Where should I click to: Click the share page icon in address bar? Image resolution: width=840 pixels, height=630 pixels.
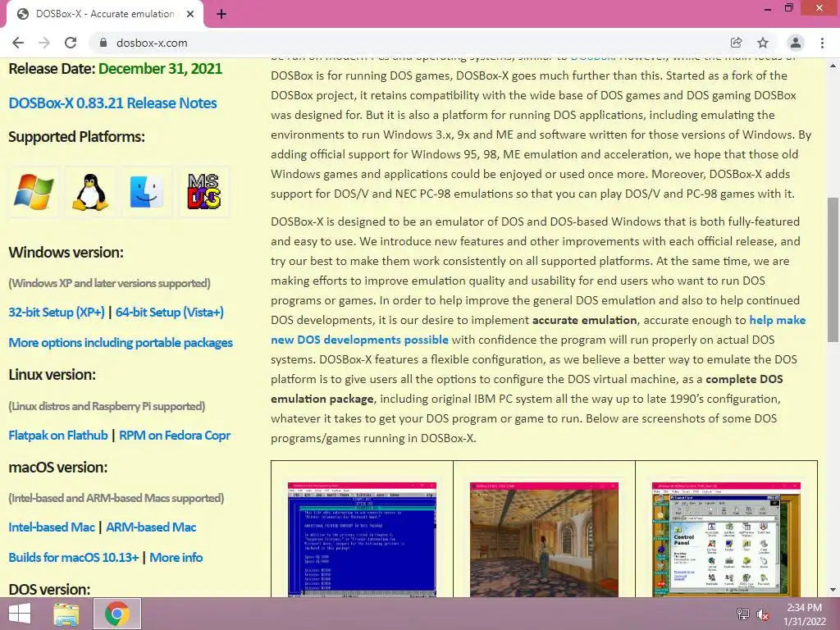click(x=736, y=43)
